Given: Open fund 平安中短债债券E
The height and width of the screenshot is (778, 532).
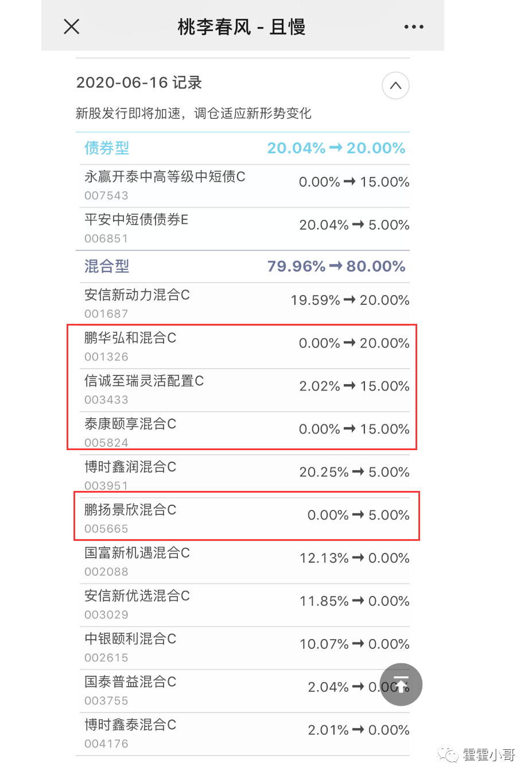Looking at the screenshot, I should click(x=243, y=229).
